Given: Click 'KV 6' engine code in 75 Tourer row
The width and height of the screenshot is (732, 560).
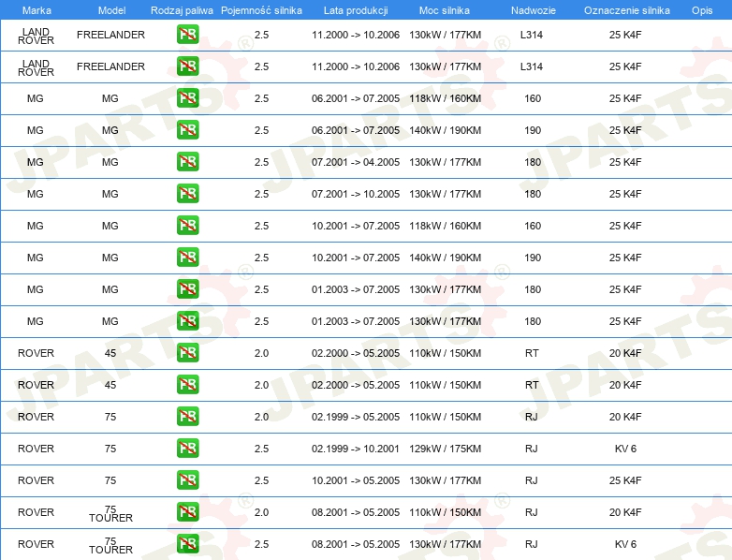Looking at the screenshot, I should click(x=625, y=544).
